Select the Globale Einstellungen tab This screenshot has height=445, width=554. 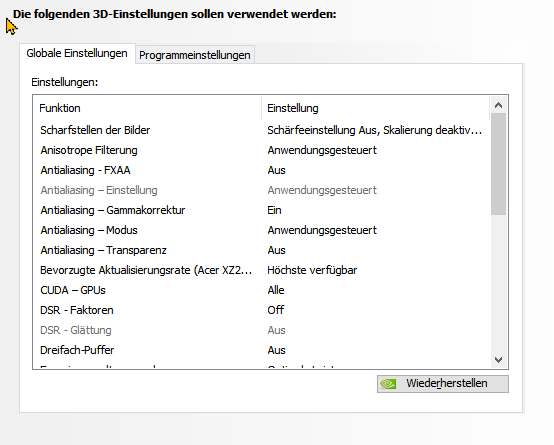77,53
